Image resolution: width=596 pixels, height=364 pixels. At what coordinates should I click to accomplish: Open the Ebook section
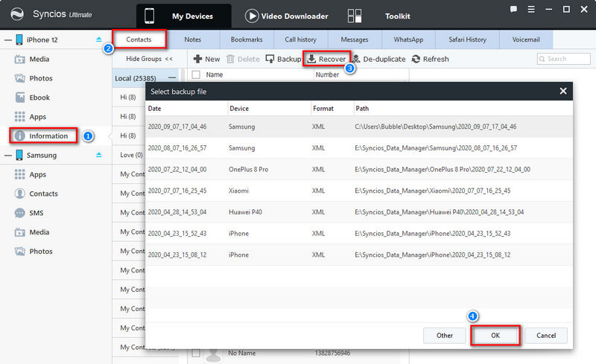pyautogui.click(x=32, y=98)
